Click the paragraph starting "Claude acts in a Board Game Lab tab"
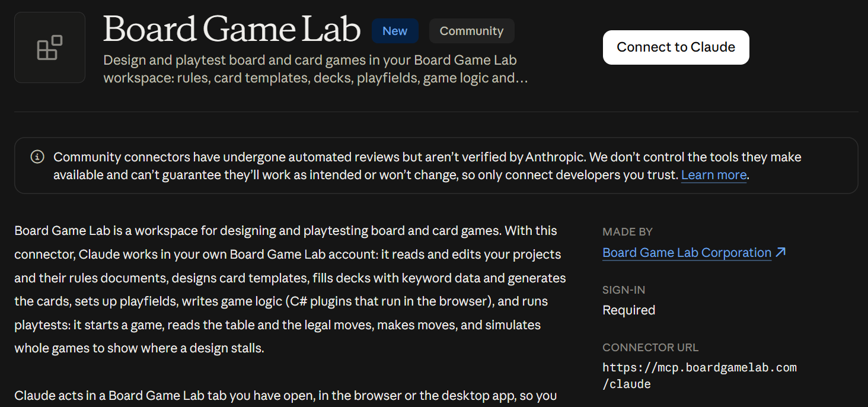 tap(285, 396)
